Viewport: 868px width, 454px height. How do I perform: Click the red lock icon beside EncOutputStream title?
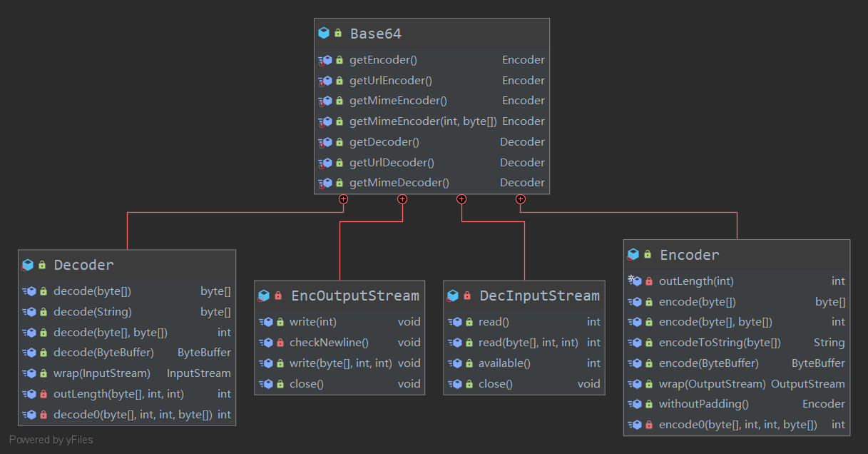tap(278, 296)
